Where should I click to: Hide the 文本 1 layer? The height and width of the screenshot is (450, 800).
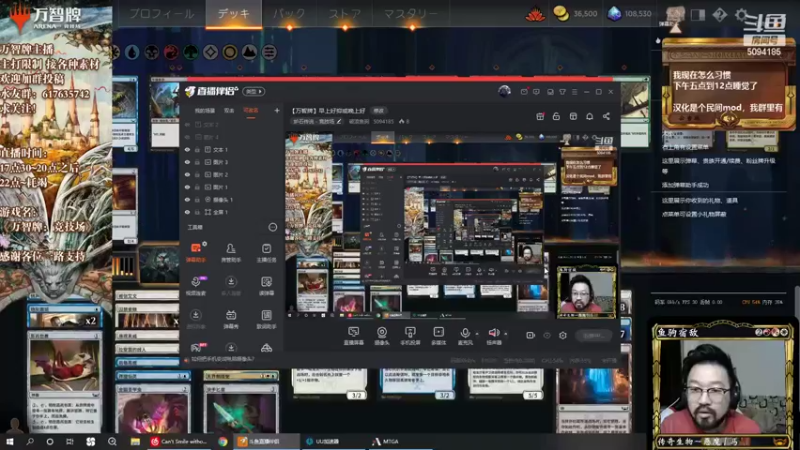[187, 150]
